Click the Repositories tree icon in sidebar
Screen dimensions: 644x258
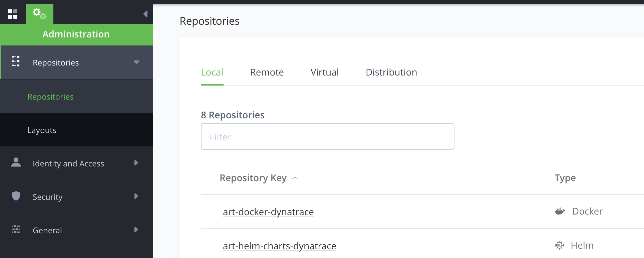[x=16, y=61]
